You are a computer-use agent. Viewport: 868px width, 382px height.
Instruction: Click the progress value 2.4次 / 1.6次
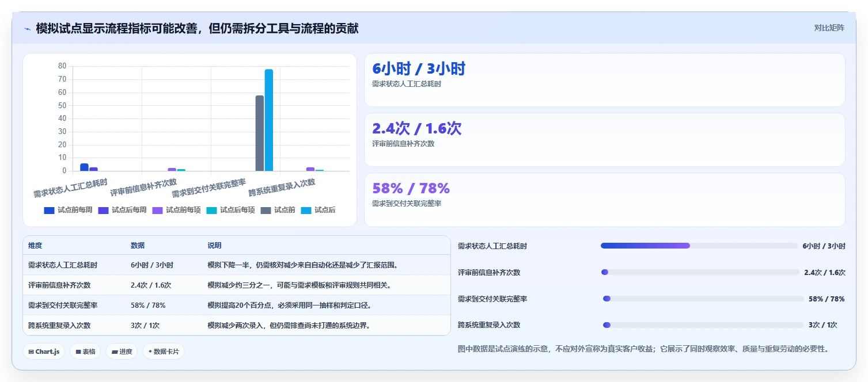coord(825,273)
